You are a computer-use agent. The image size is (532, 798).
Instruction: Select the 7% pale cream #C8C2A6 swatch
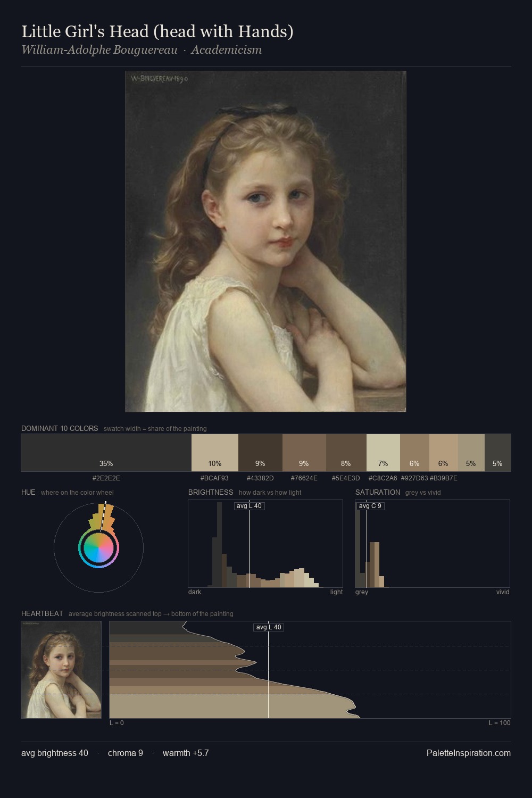[383, 453]
